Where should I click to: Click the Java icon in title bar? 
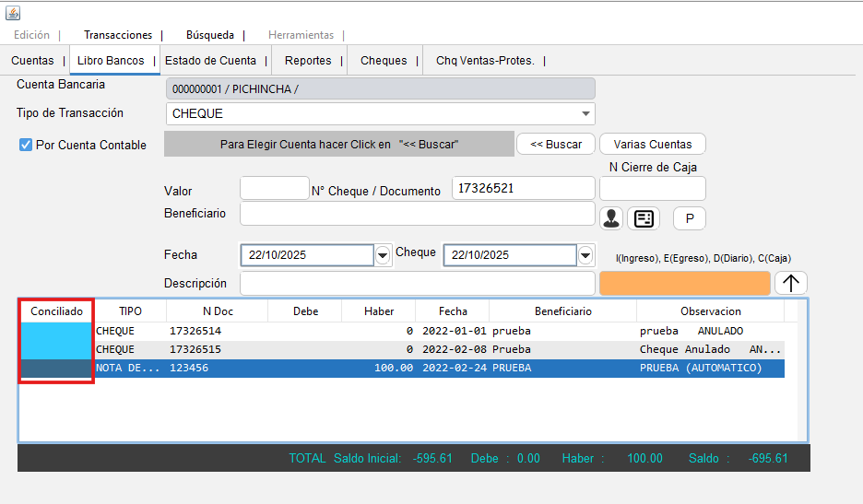12,13
